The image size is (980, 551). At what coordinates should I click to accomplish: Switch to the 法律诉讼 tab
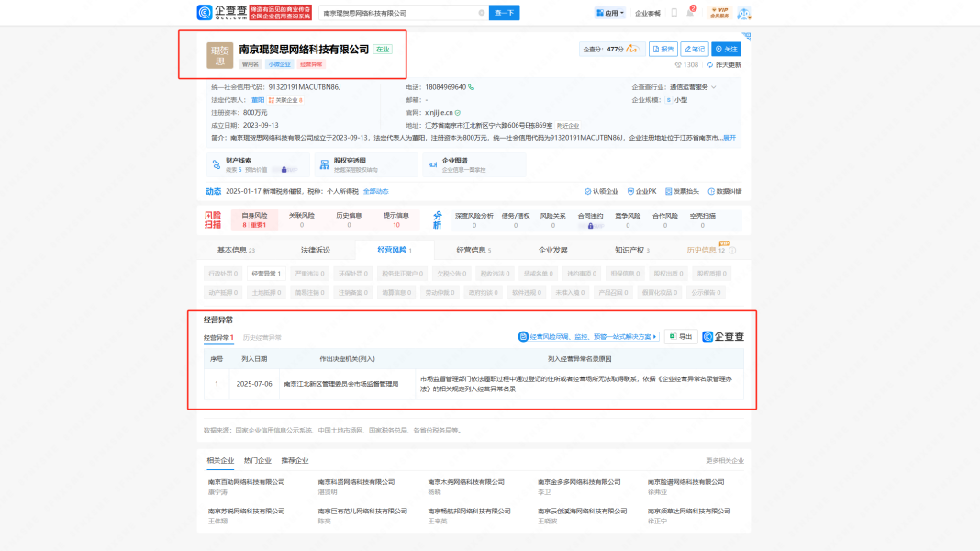point(315,250)
